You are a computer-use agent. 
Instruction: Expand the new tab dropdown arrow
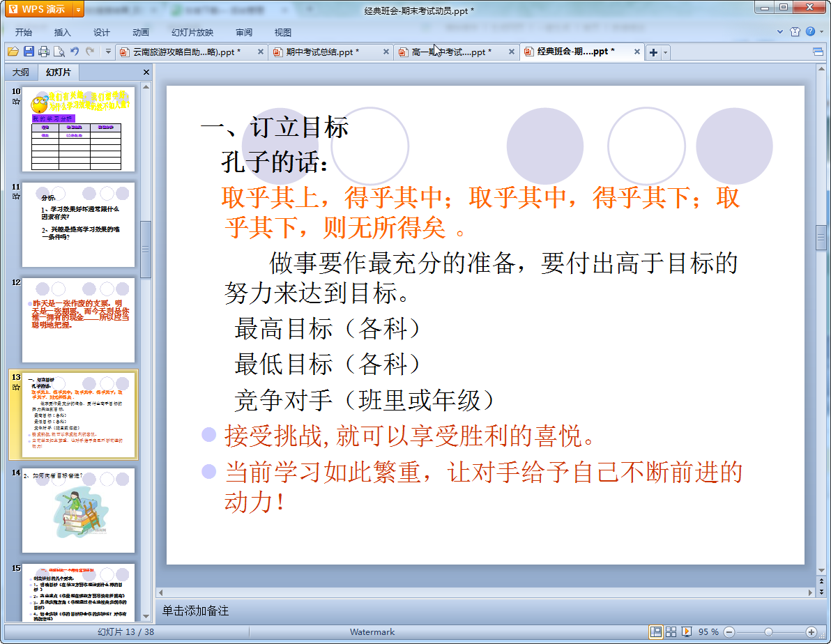tap(665, 52)
